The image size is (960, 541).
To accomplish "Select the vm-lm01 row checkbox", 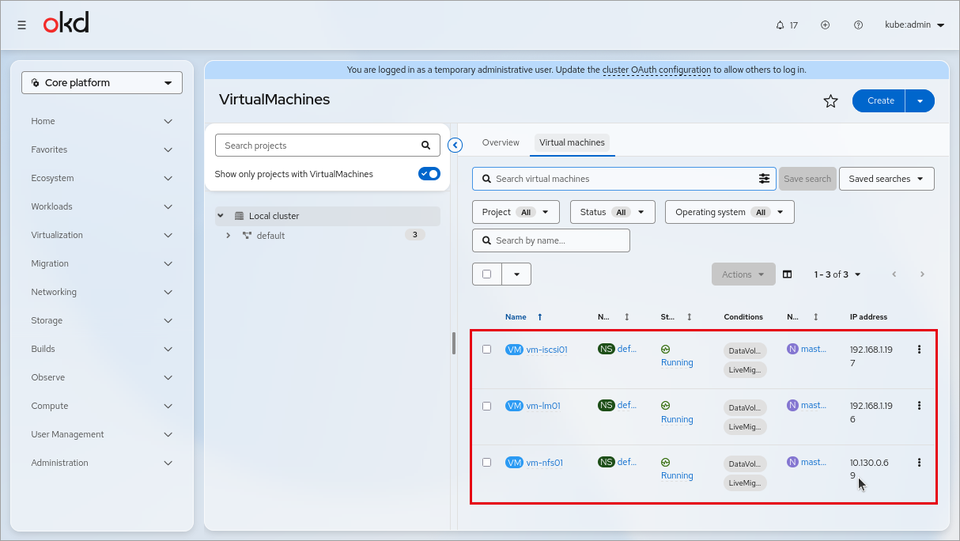I will click(487, 406).
